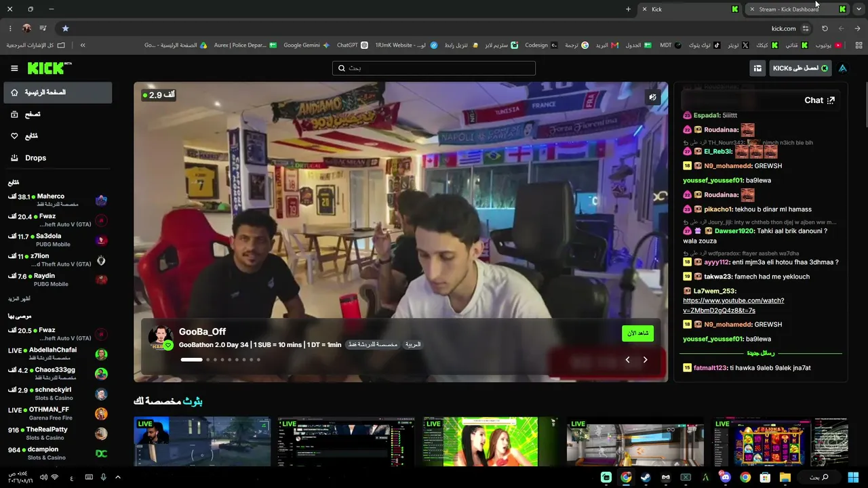Viewport: 868px width, 488px height.
Task: Open the dashboard layout icon in Kick header
Action: click(x=757, y=68)
